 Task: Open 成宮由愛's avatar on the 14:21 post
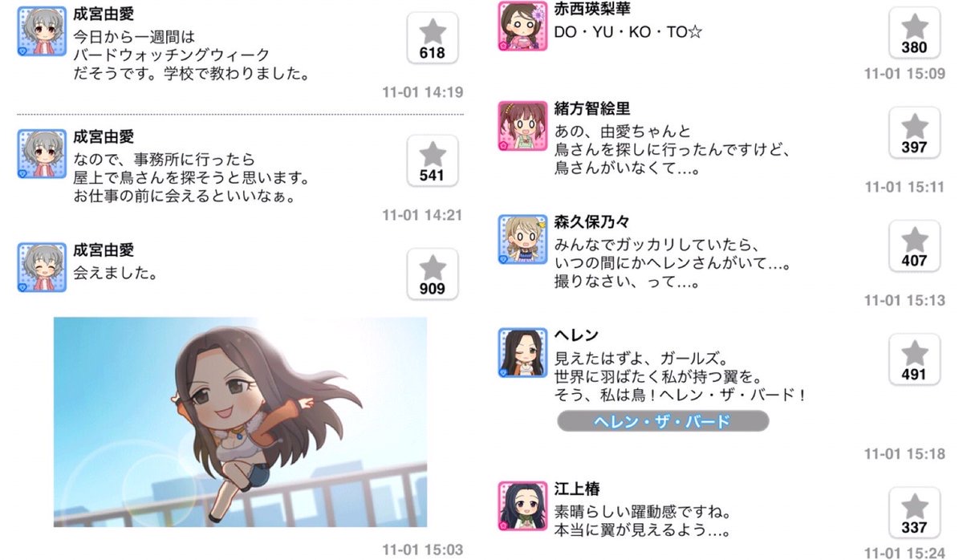[x=42, y=154]
